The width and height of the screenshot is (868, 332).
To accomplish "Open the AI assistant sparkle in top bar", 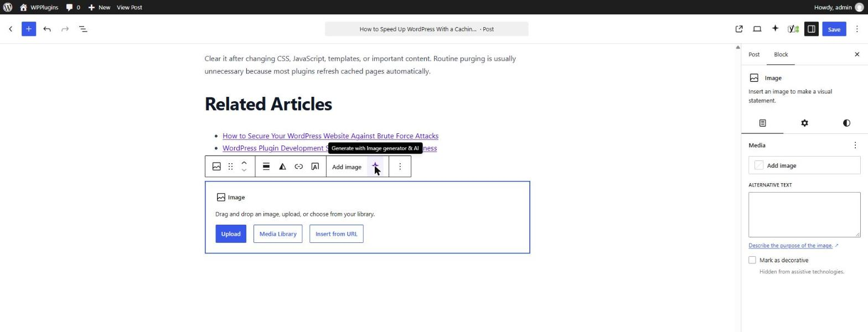I will point(775,29).
